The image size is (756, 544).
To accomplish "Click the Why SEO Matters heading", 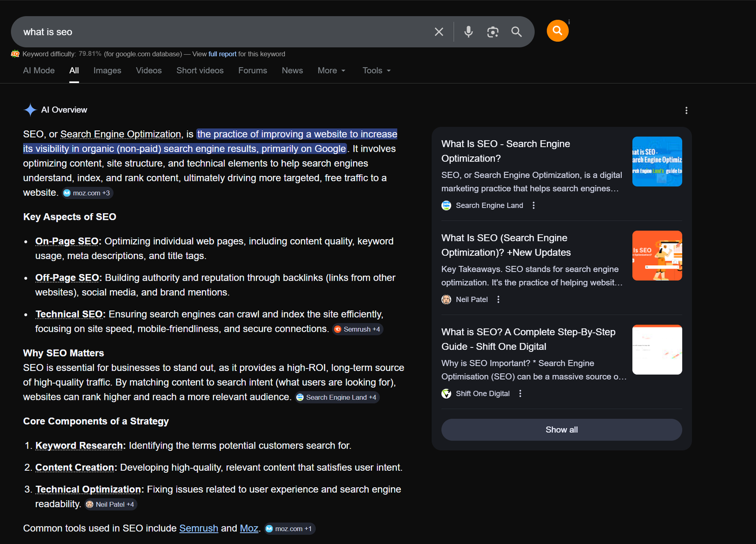I will click(x=63, y=353).
